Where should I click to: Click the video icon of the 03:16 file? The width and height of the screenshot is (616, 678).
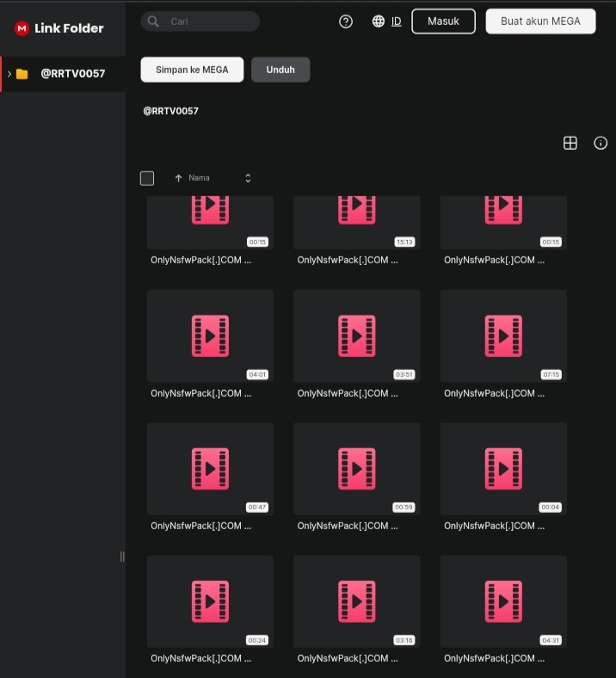357,601
